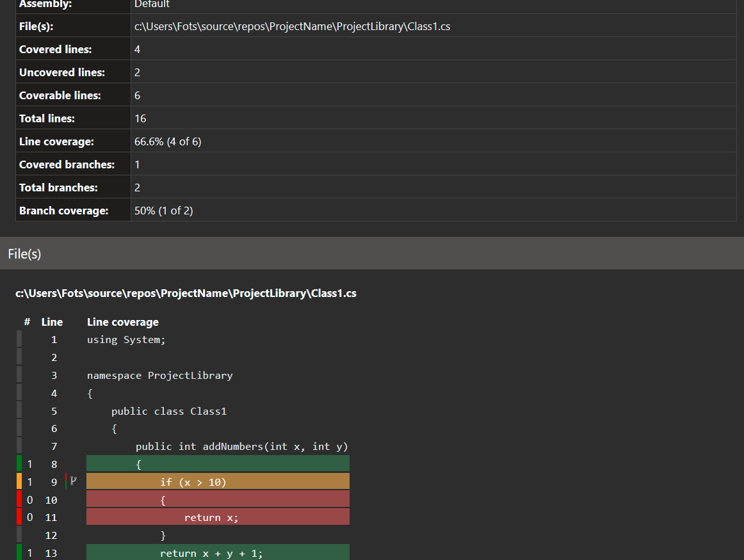Click the hit count 0 on line 10
Image resolution: width=744 pixels, height=560 pixels.
point(30,500)
